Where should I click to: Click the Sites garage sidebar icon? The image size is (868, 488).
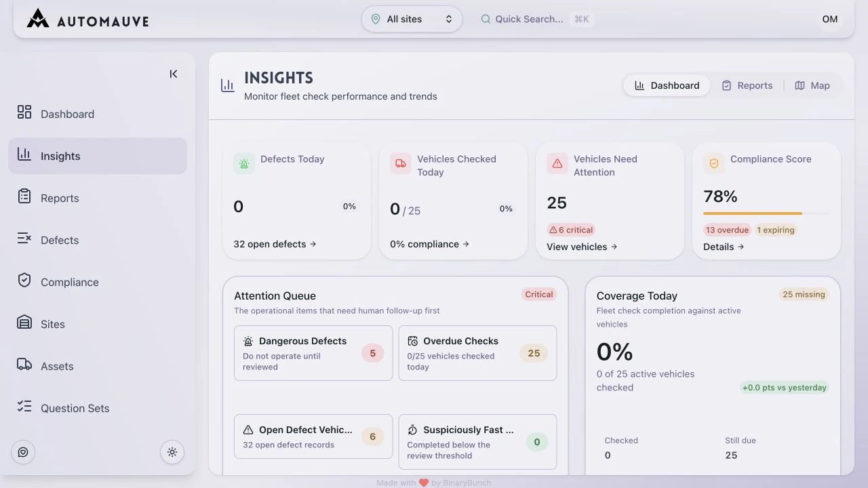click(x=24, y=322)
